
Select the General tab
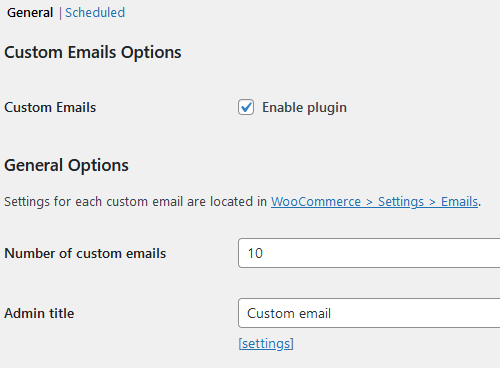pyautogui.click(x=30, y=13)
